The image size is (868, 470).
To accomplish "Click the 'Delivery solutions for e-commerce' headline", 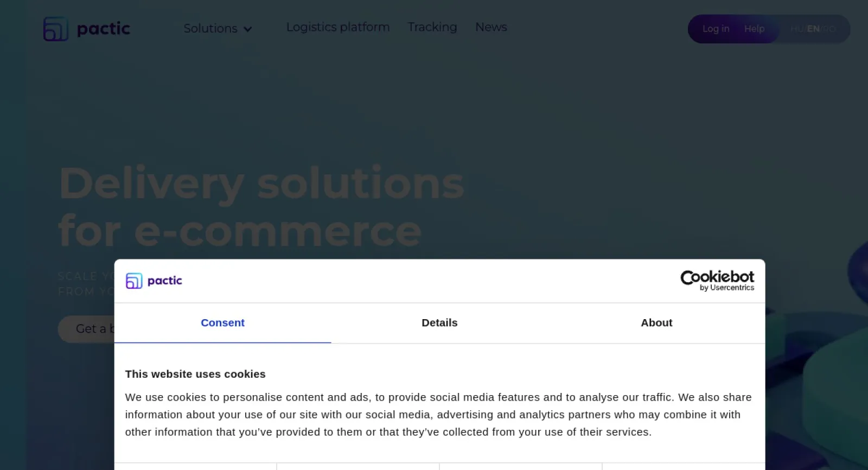I will (x=261, y=207).
